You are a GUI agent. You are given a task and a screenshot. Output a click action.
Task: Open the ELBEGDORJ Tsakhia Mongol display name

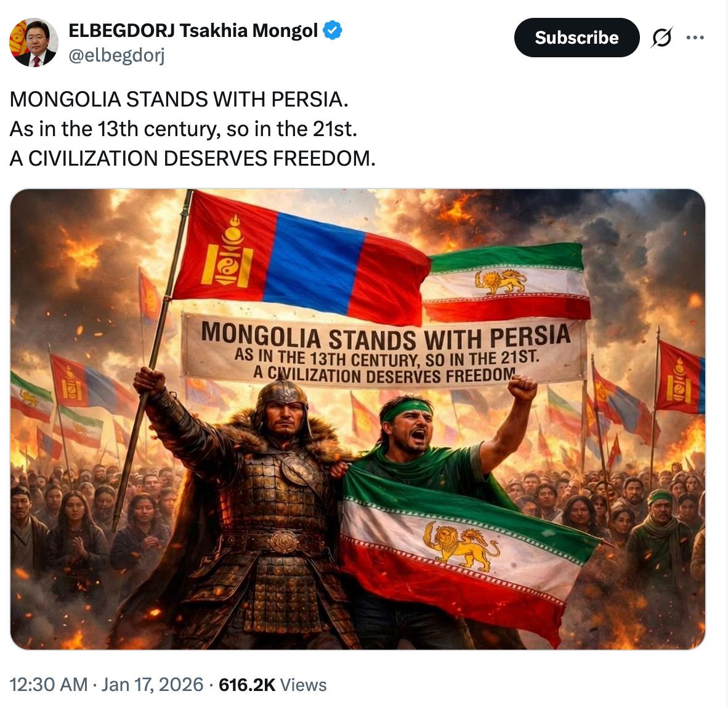(193, 30)
